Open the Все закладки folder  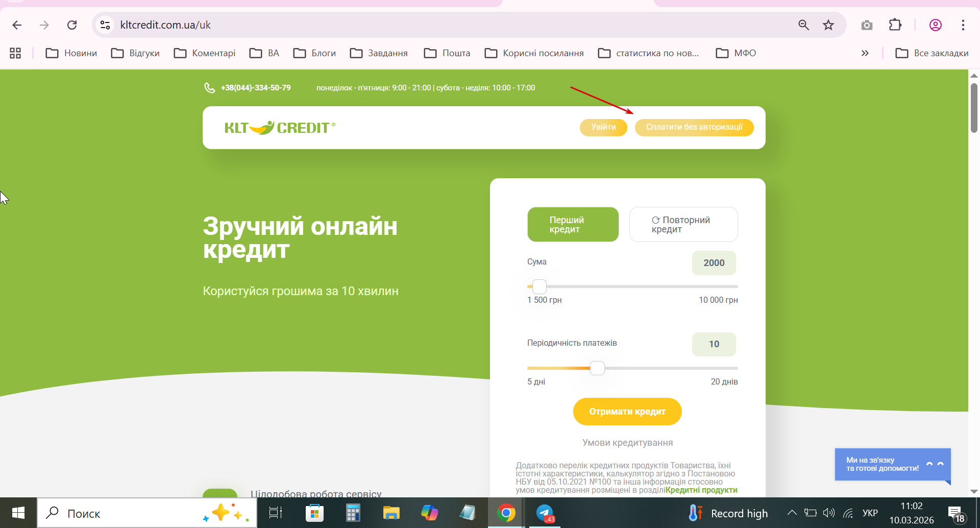click(932, 53)
